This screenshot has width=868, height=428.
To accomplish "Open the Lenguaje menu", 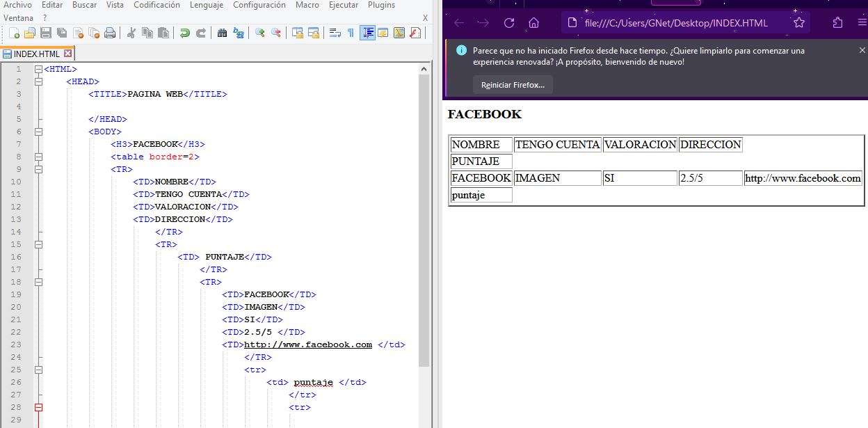I will (207, 5).
